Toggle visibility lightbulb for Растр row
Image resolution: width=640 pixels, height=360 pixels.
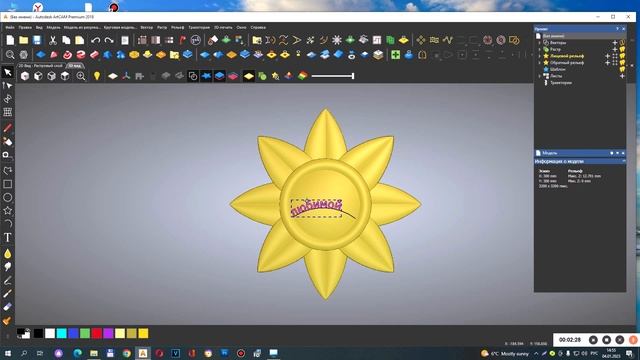tap(622, 49)
